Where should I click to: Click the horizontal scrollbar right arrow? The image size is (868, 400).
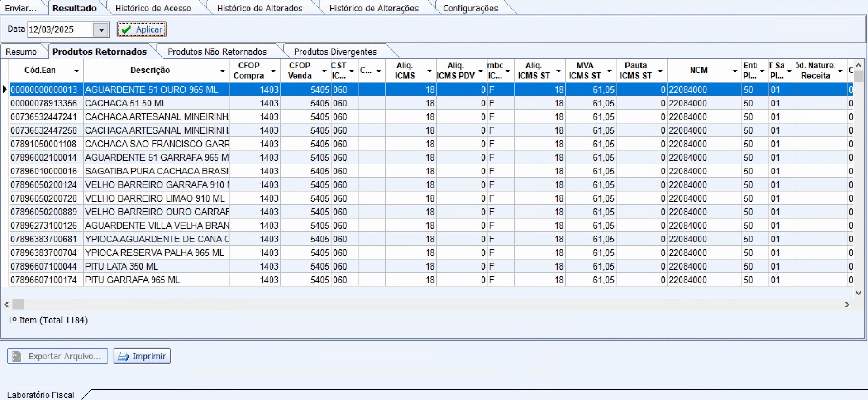point(847,305)
